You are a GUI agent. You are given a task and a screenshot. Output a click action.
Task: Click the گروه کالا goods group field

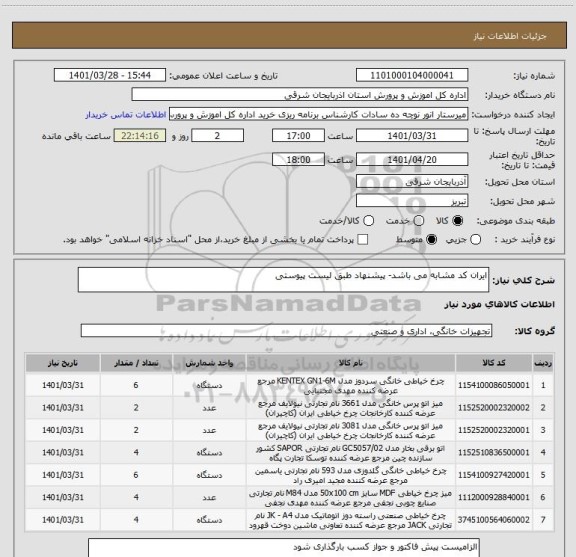click(x=286, y=331)
